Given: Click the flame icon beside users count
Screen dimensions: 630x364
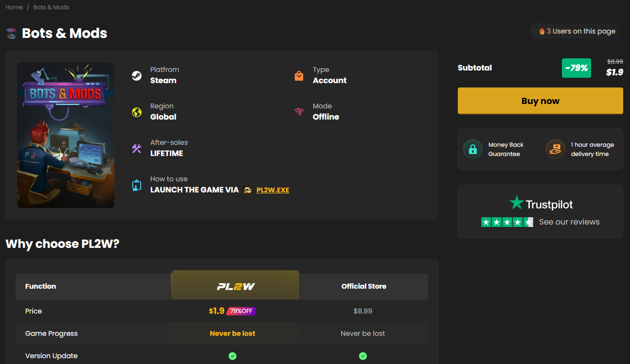Looking at the screenshot, I should tap(541, 31).
